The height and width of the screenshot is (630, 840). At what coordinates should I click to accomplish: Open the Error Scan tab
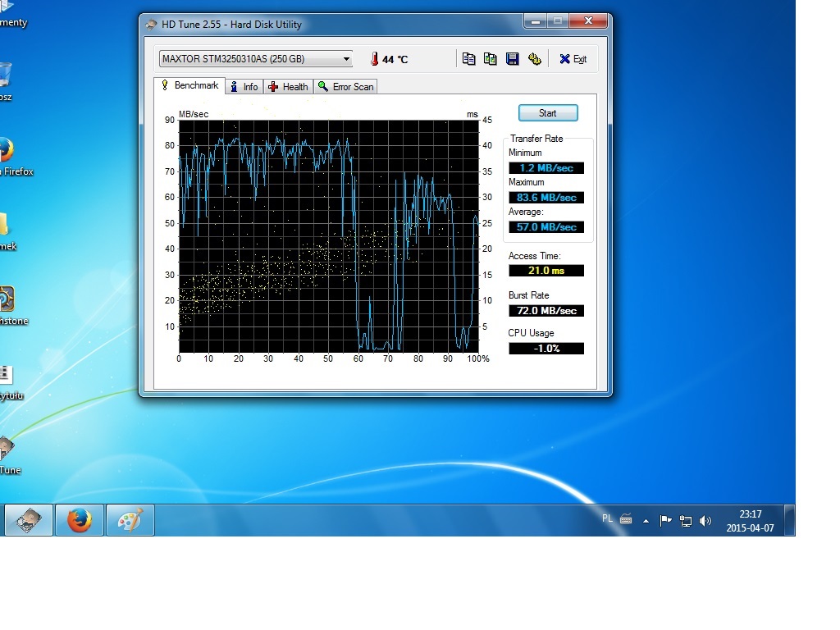pos(346,87)
